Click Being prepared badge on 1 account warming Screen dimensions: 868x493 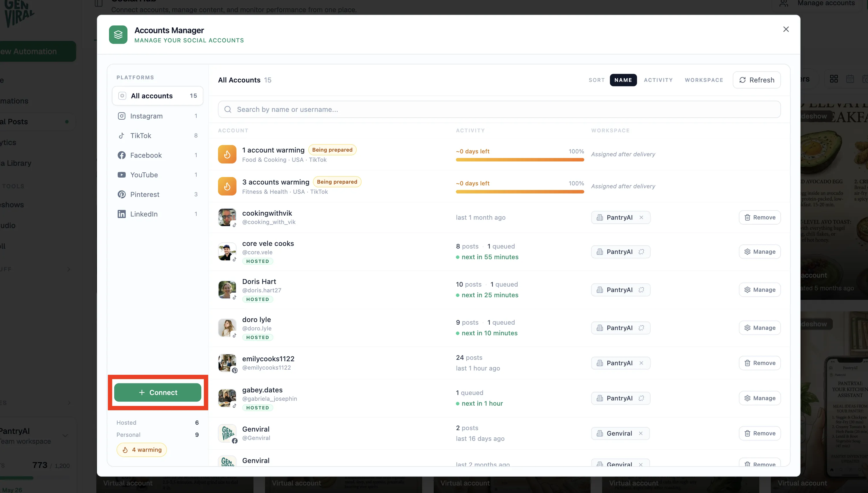click(x=332, y=150)
